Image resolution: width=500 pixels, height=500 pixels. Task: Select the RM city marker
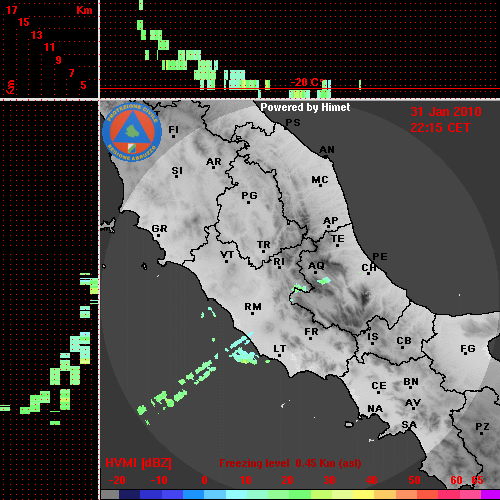click(x=252, y=313)
